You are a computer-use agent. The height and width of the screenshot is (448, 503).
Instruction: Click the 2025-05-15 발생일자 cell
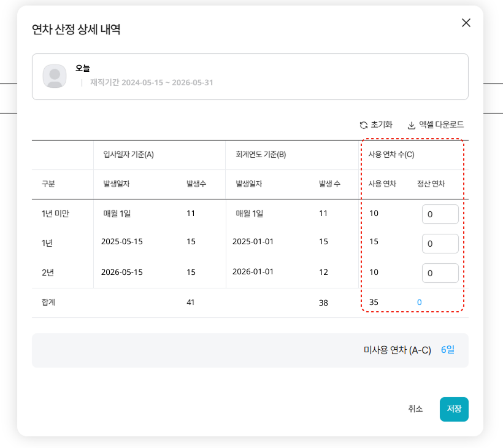122,242
